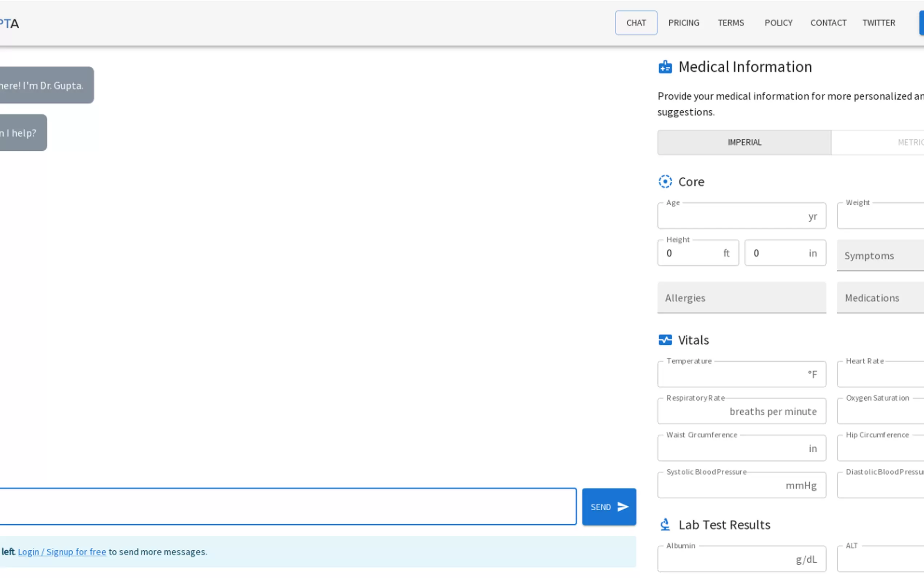Image resolution: width=924 pixels, height=578 pixels.
Task: Open the Allergies field
Action: point(741,298)
